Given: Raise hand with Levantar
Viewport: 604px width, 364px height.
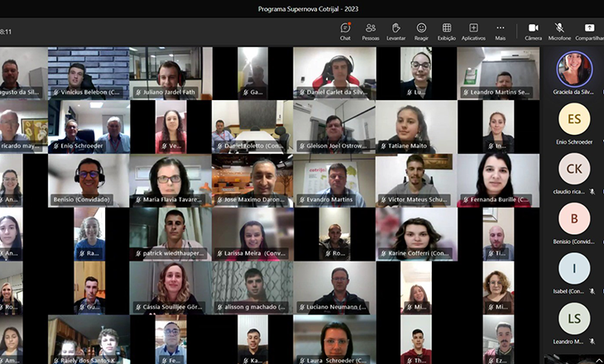Looking at the screenshot, I should (x=396, y=31).
